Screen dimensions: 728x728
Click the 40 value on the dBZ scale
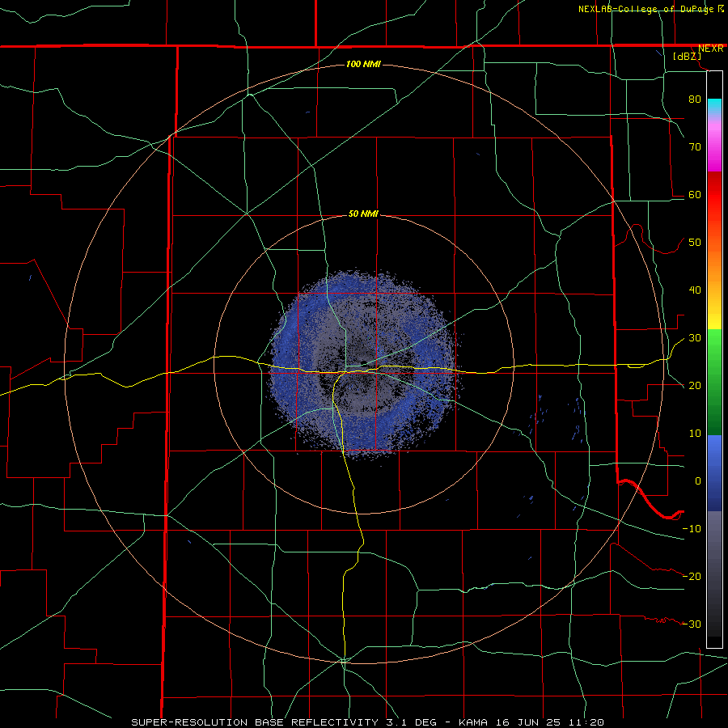pos(695,290)
